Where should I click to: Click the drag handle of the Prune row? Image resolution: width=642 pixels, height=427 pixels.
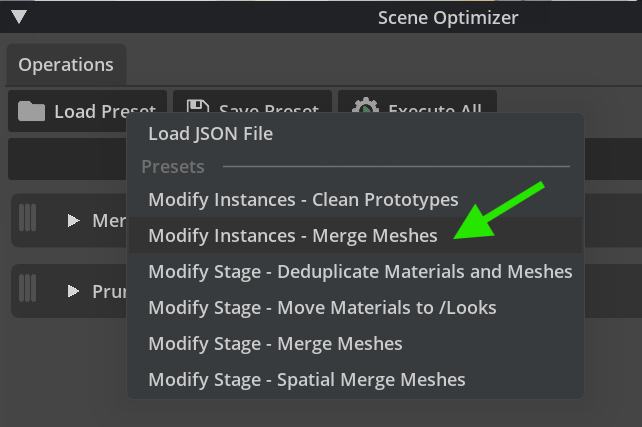pos(28,290)
